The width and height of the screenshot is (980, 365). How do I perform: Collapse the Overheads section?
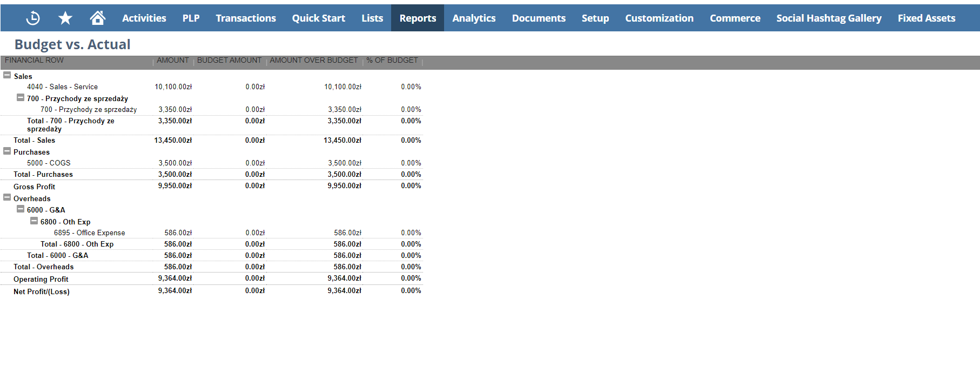pyautogui.click(x=7, y=198)
